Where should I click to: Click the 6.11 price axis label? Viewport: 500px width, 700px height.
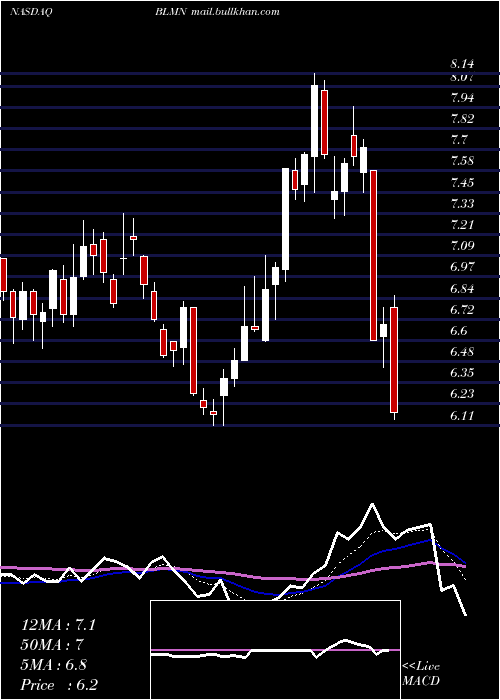(x=462, y=416)
